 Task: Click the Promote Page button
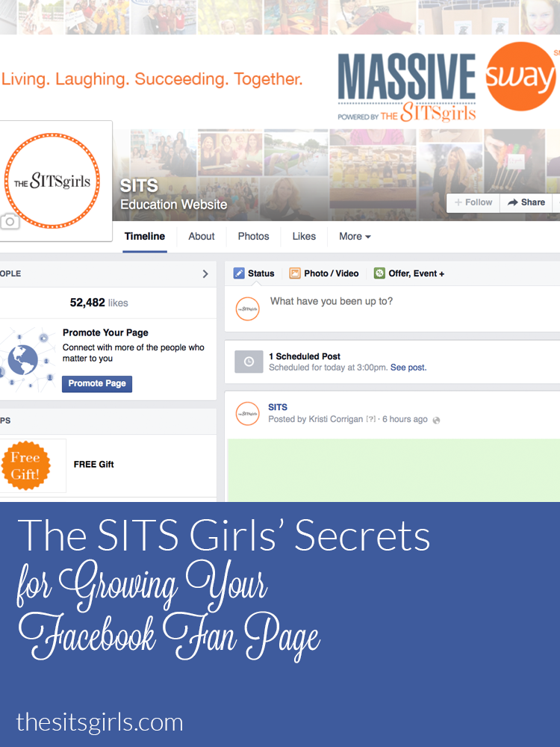[97, 383]
